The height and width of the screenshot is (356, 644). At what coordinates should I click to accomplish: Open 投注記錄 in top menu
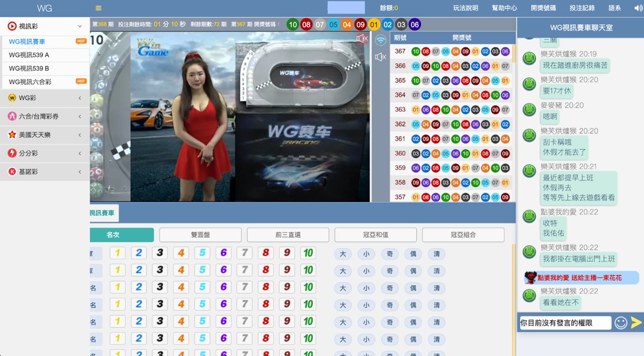tap(582, 8)
